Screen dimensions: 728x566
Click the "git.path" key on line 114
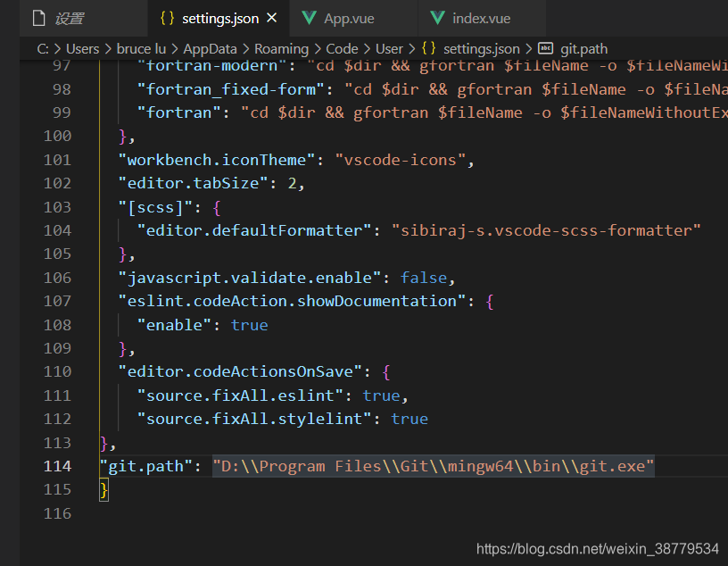(146, 466)
